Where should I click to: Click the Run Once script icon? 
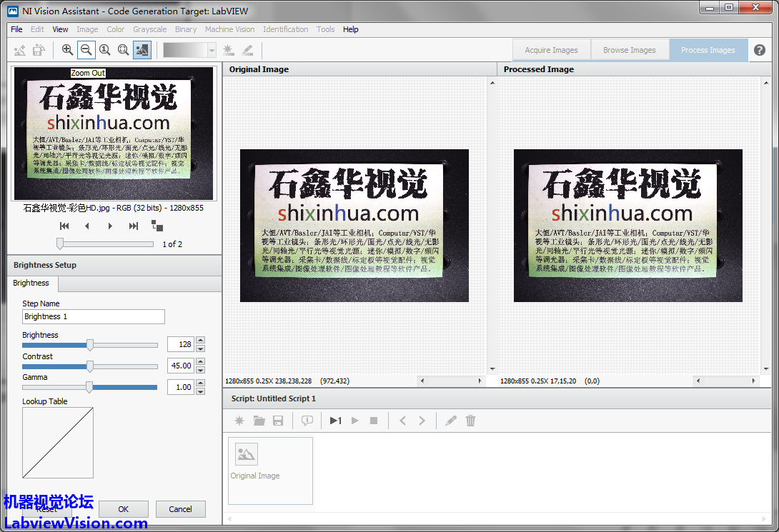tap(336, 421)
